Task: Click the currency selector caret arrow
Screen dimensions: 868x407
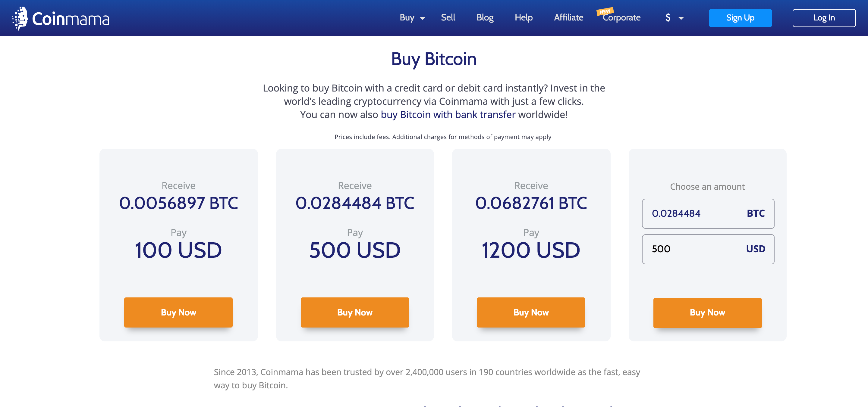Action: coord(681,18)
